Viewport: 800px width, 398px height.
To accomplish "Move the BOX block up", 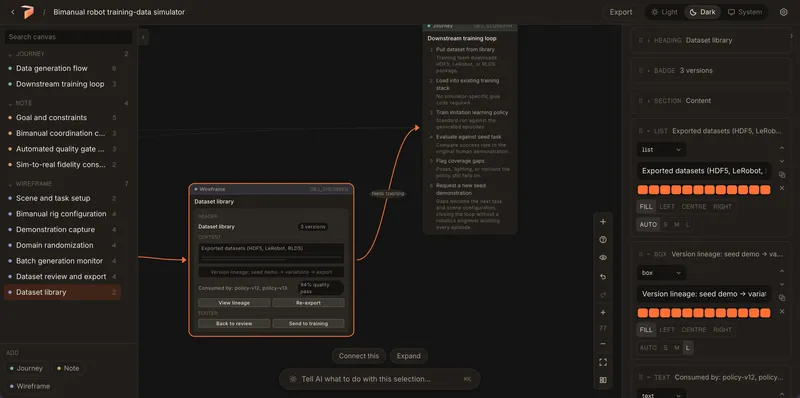I will 782,271.
